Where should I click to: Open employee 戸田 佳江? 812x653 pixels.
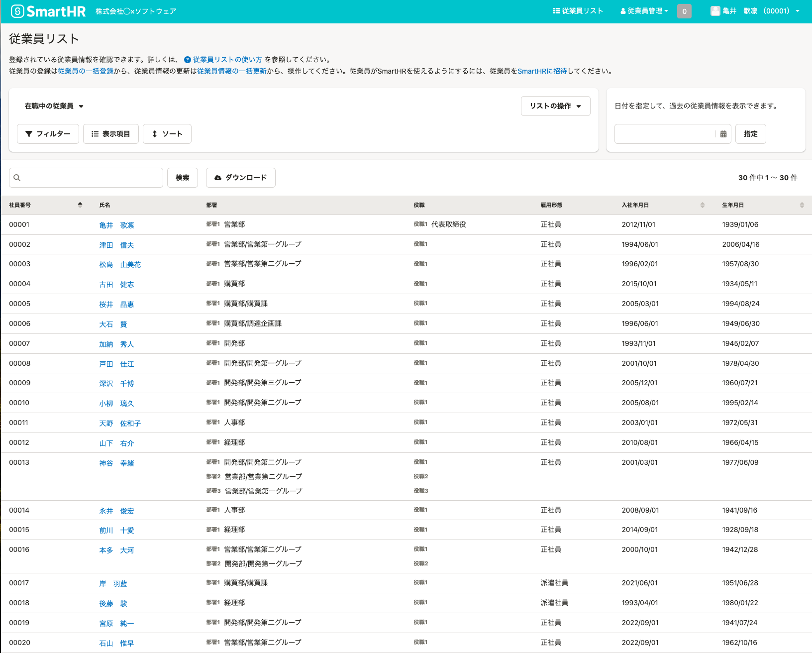pos(116,364)
